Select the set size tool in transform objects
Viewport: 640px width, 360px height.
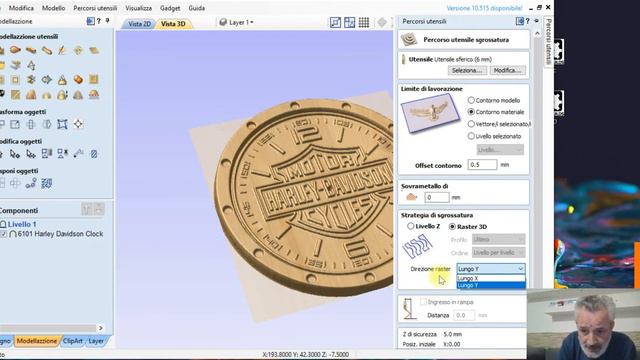[15, 124]
